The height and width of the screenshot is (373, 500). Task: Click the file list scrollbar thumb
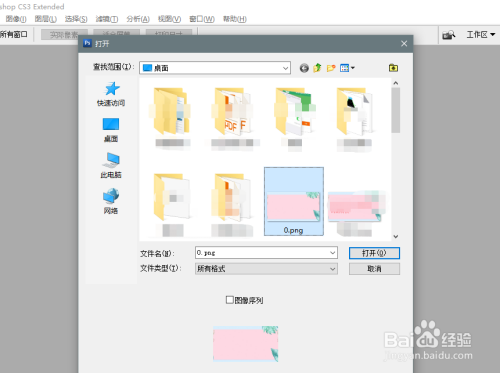coord(396,110)
